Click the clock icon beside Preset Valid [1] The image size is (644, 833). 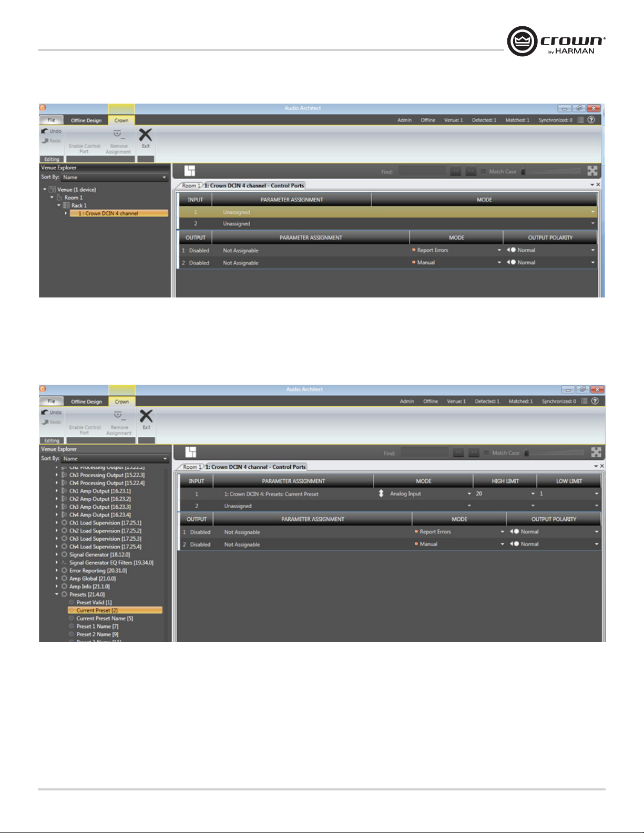pyautogui.click(x=71, y=602)
